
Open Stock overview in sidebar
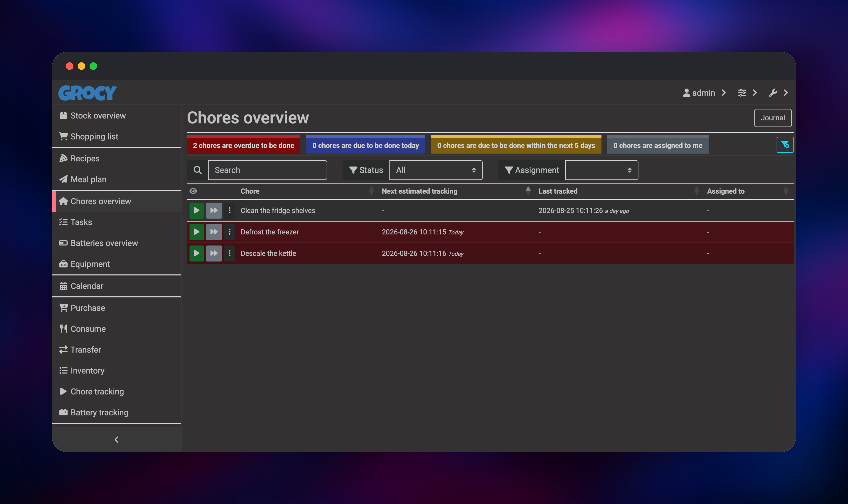pyautogui.click(x=116, y=116)
